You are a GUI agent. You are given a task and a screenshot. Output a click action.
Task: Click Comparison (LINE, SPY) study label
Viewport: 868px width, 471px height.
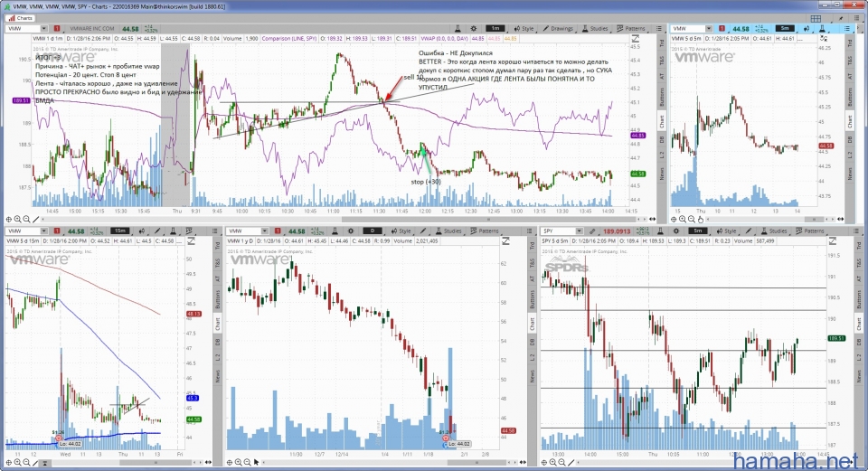[x=289, y=39]
